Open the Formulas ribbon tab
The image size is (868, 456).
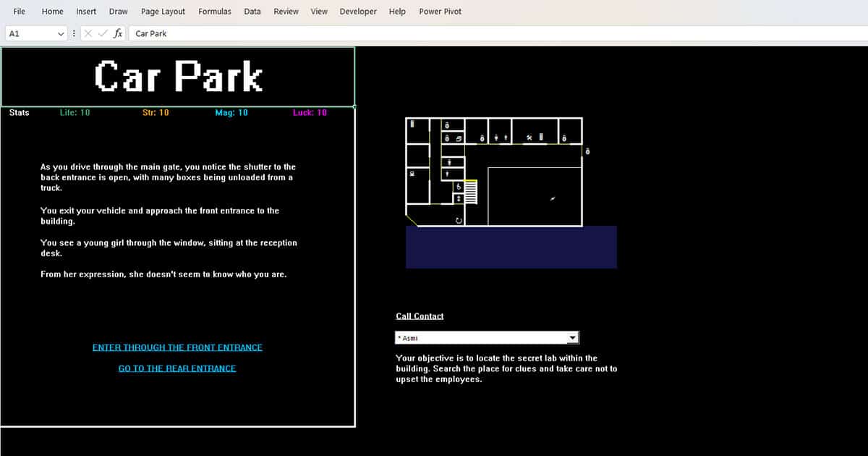[215, 12]
